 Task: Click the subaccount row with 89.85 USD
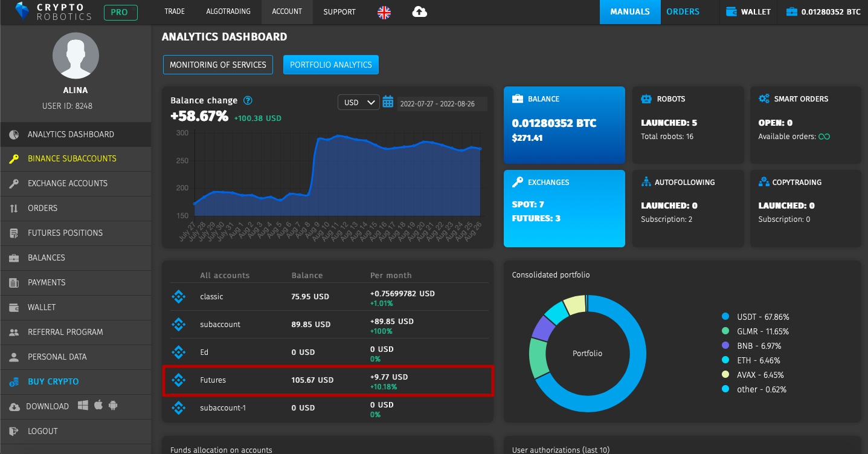click(329, 325)
